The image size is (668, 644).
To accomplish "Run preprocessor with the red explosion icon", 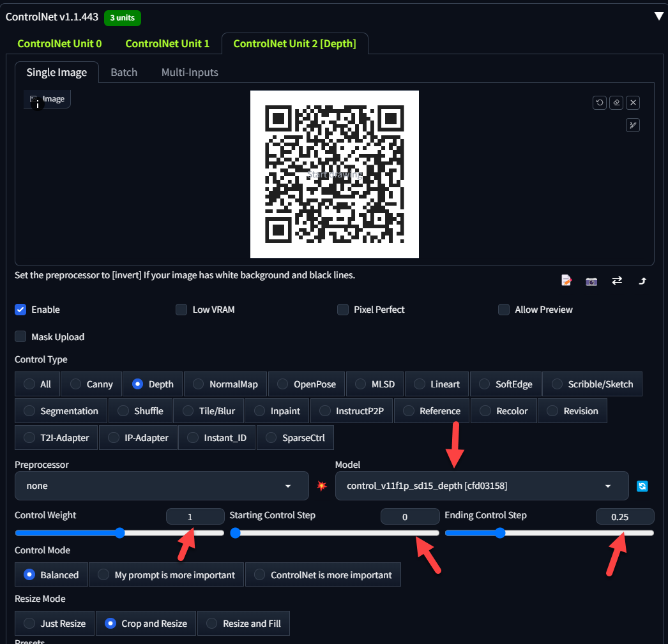I will tap(322, 486).
